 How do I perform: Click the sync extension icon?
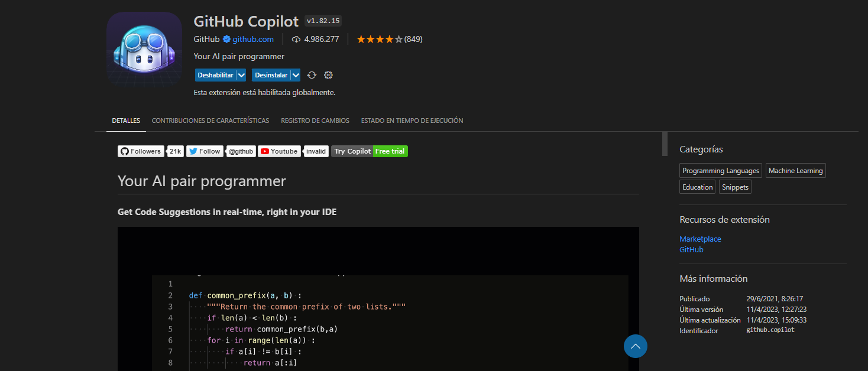point(312,75)
